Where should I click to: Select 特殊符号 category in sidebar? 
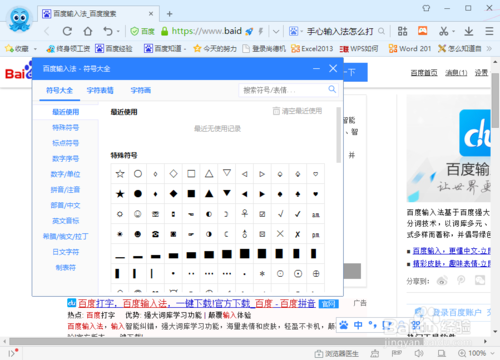tap(66, 128)
